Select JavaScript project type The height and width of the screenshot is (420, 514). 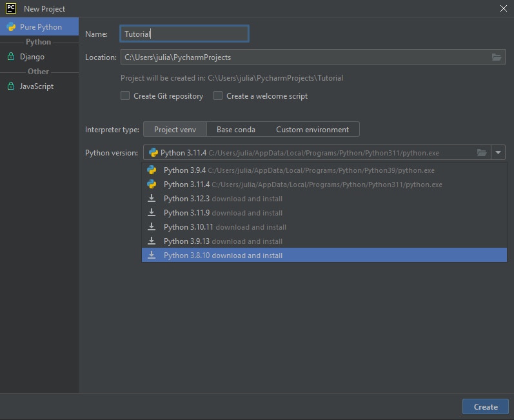[39, 86]
